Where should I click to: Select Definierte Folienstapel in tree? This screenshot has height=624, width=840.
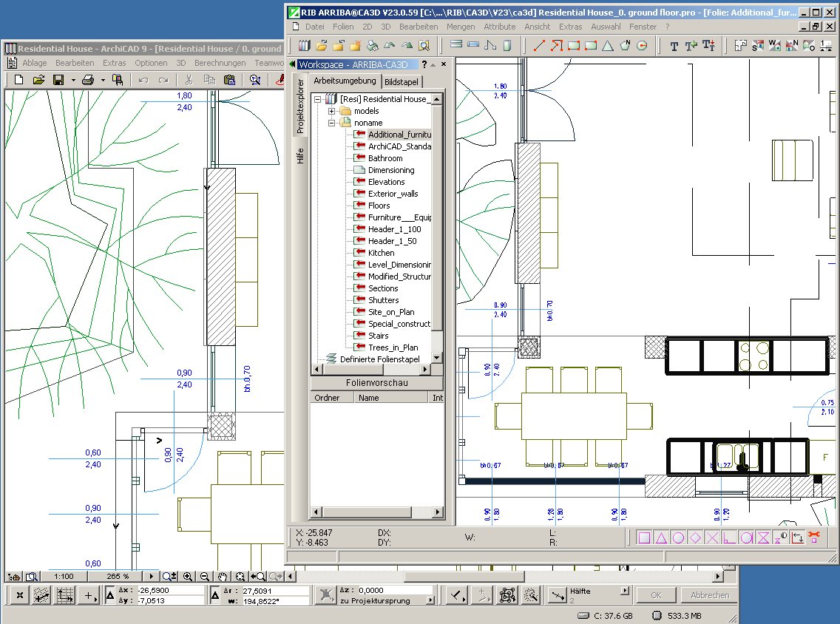(380, 359)
